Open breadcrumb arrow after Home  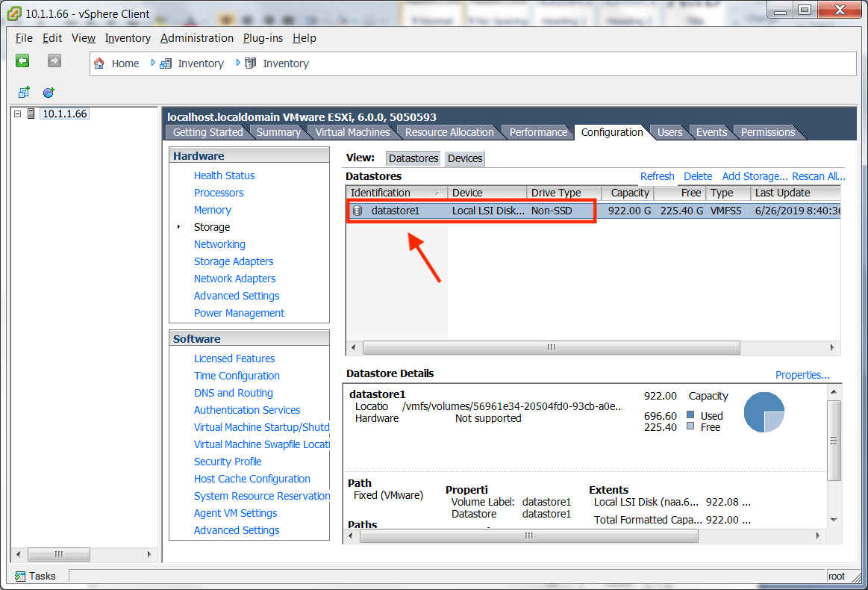[x=153, y=63]
